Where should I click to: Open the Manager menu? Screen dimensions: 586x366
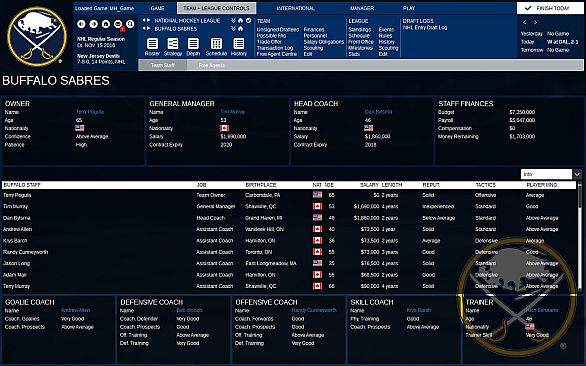362,8
